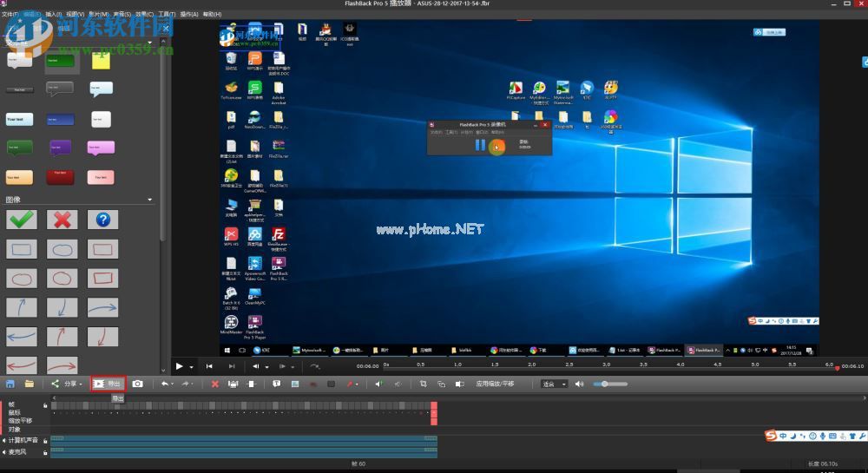The width and height of the screenshot is (868, 473).
Task: Select the blue ellipse outline shape
Action: [62, 249]
